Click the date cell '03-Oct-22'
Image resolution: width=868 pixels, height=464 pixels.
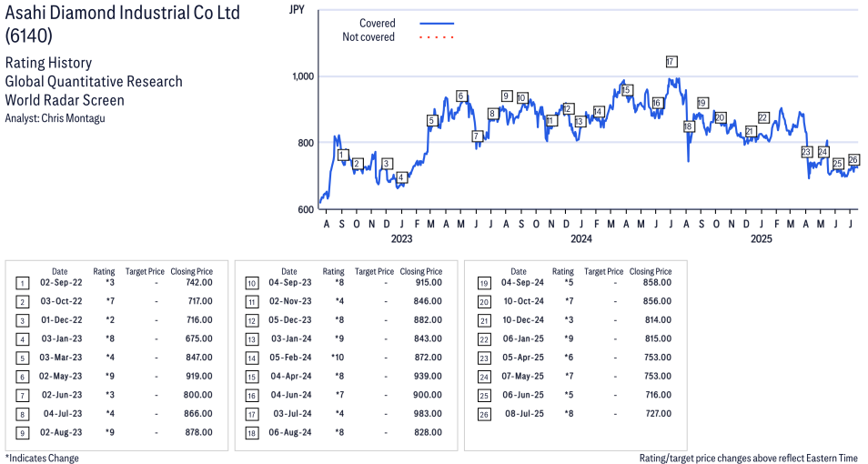pos(61,301)
